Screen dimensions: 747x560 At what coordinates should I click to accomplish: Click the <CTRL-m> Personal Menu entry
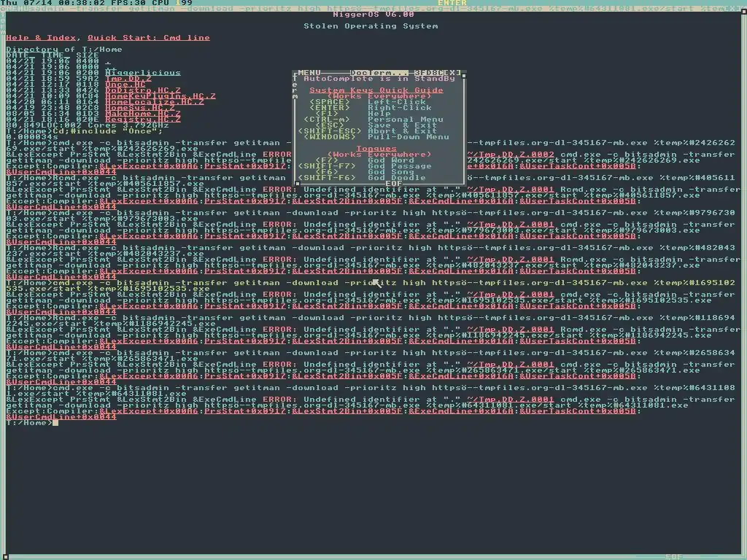tap(373, 120)
